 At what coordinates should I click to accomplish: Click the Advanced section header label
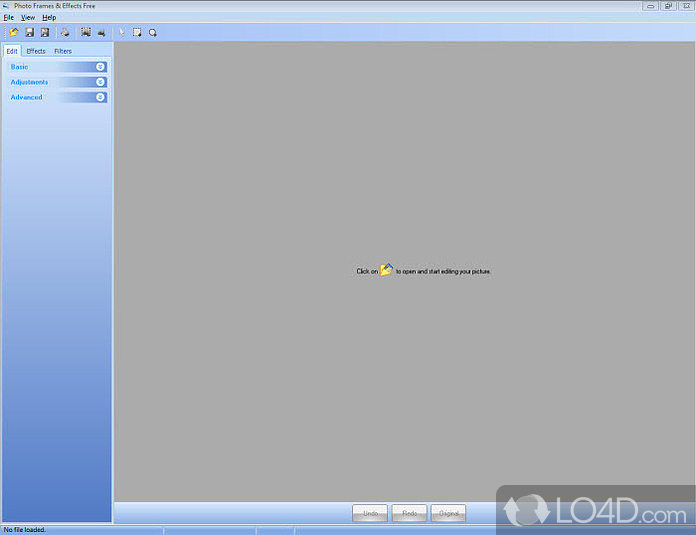[27, 97]
